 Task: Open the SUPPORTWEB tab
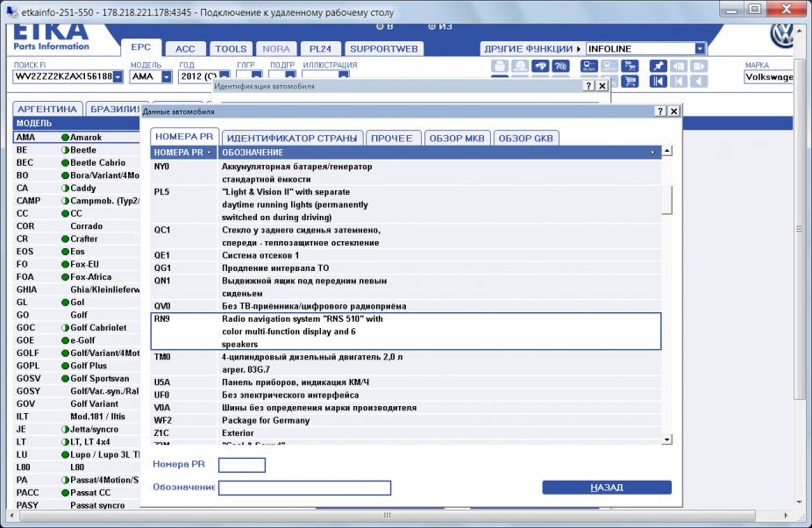384,49
